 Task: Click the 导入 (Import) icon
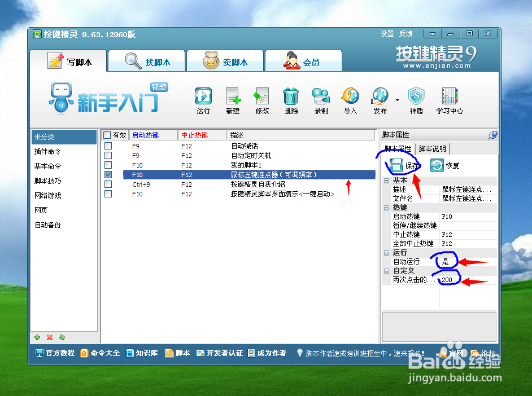coord(350,100)
